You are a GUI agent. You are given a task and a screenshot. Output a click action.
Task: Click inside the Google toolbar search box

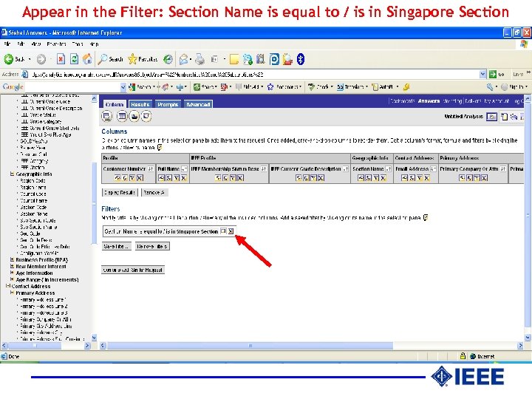[x=72, y=87]
